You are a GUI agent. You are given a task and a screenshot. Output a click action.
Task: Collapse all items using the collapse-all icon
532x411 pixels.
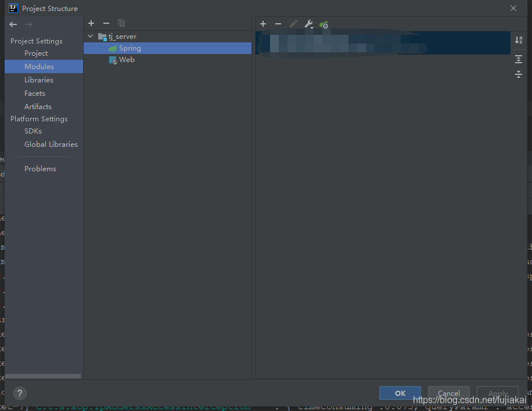519,74
